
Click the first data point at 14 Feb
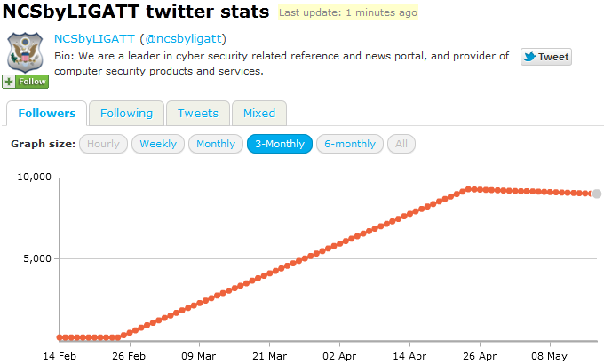[x=60, y=337]
